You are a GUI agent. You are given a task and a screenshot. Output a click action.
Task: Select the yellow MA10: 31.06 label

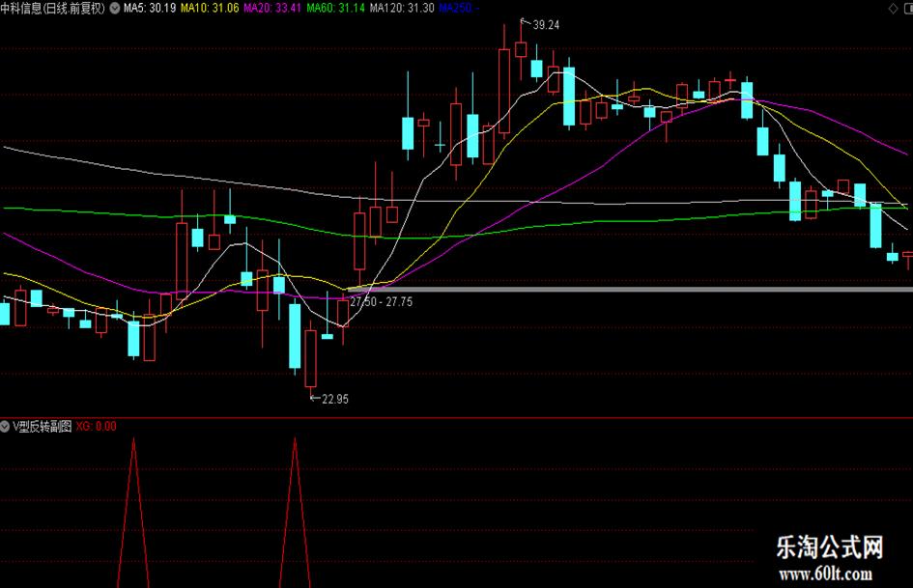pos(210,8)
